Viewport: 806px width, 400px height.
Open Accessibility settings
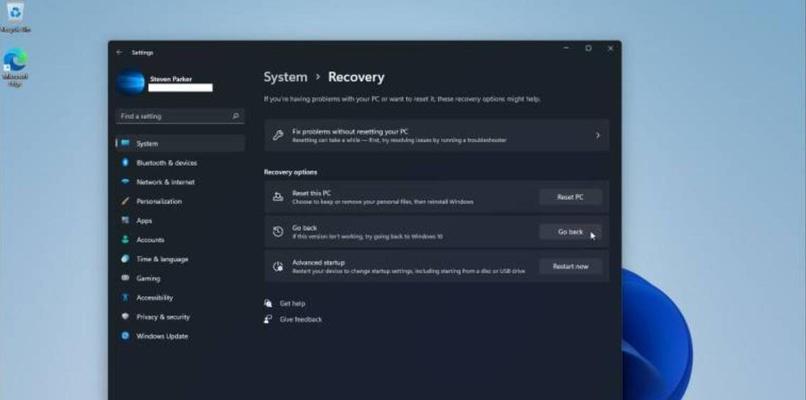(180, 298)
